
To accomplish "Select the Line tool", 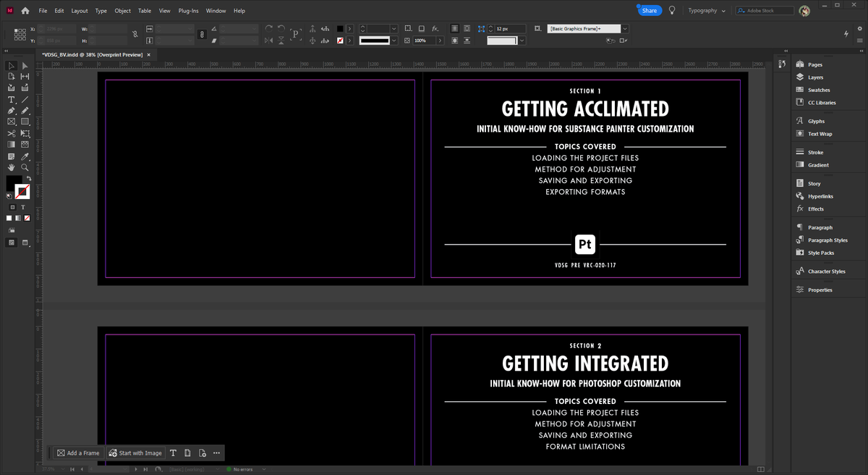I will point(25,100).
